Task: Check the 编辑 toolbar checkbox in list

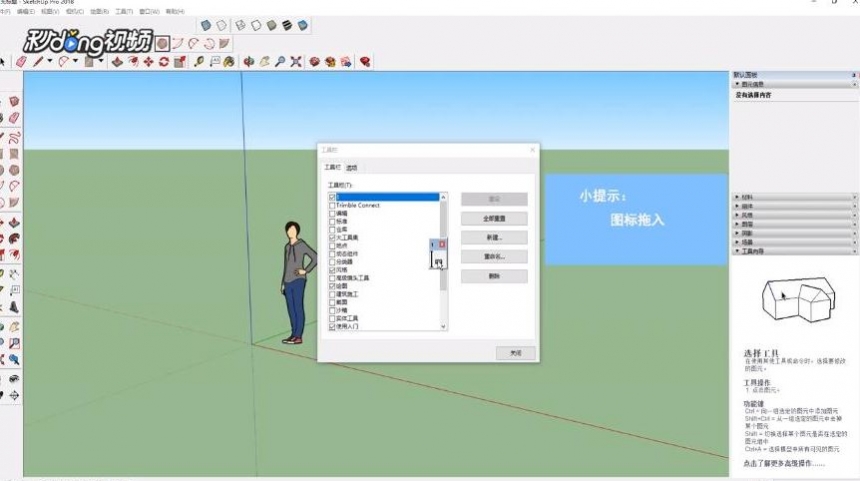Action: click(x=332, y=213)
